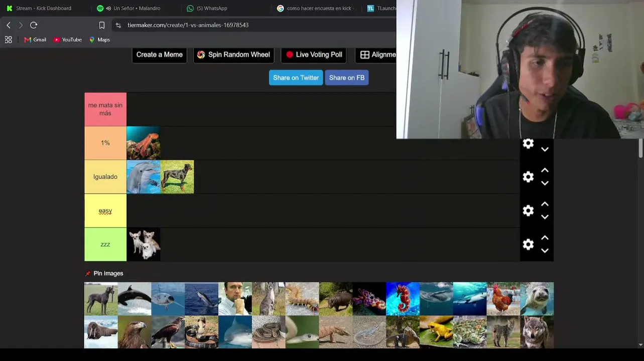Screen dimensions: 644x361
Task: Open the Maps bookmark
Action: coord(99,40)
